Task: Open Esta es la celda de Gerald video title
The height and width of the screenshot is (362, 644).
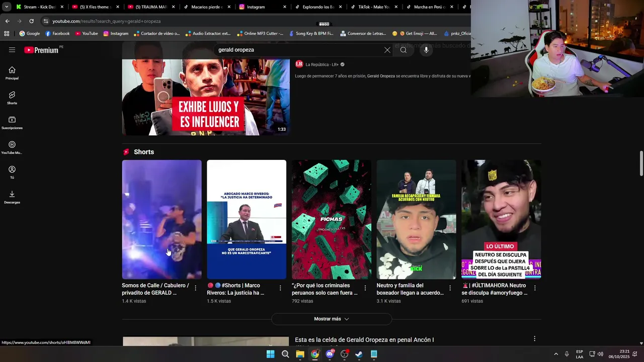Action: (x=364, y=340)
